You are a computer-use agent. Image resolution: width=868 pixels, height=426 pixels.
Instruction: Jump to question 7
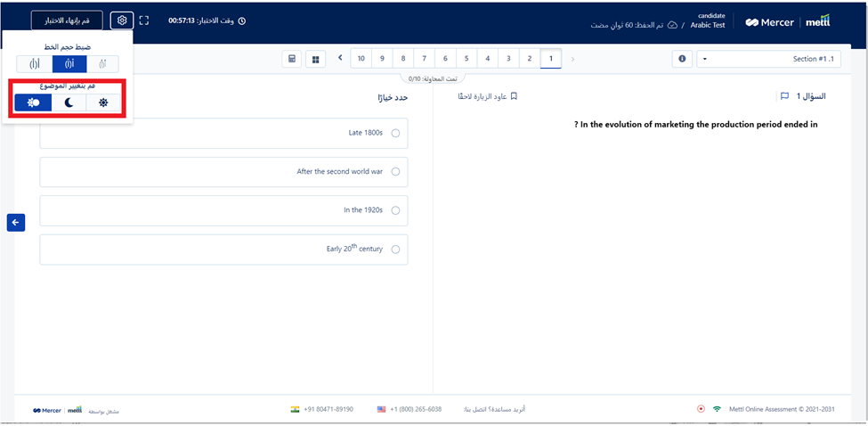point(425,58)
